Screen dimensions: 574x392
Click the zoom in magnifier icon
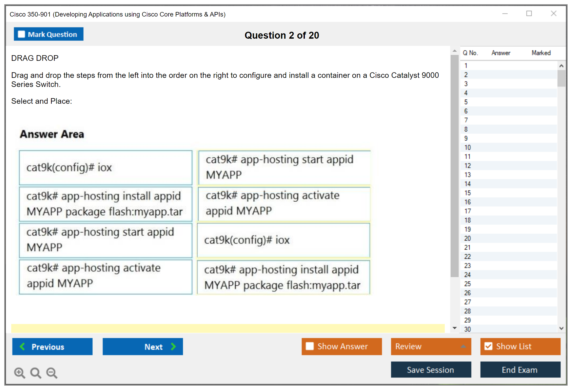[x=19, y=373]
